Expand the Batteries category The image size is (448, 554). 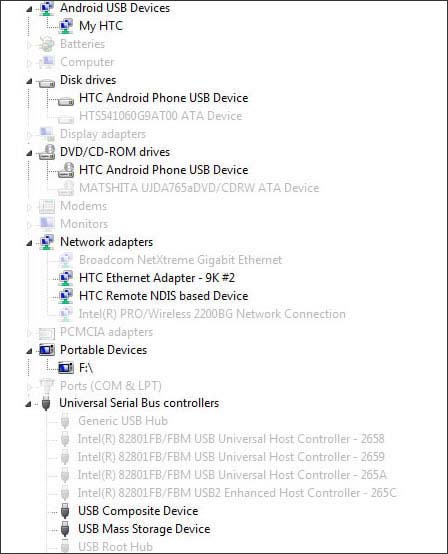[29, 45]
